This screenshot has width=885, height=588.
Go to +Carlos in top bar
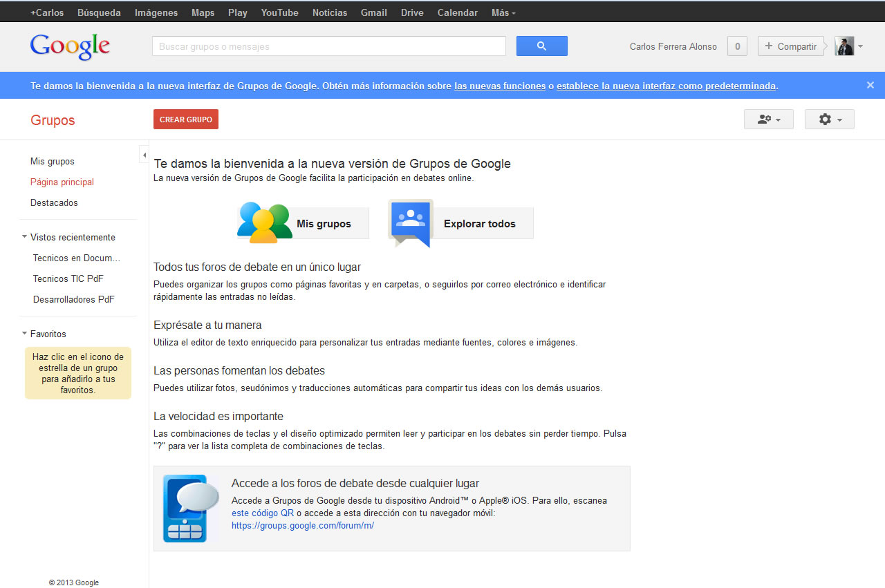point(47,12)
